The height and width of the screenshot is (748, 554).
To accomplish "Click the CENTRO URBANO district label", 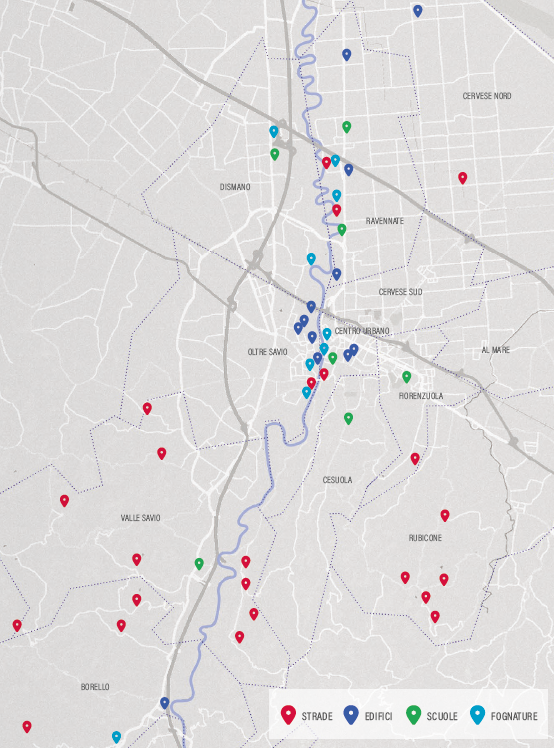I will (x=362, y=331).
